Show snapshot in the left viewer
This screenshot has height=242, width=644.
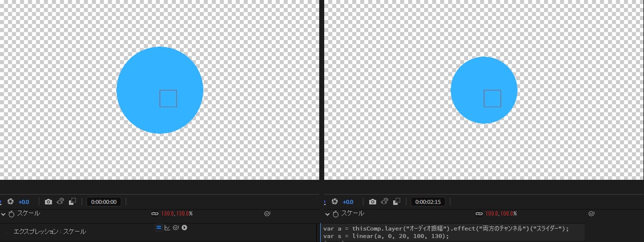click(x=61, y=201)
